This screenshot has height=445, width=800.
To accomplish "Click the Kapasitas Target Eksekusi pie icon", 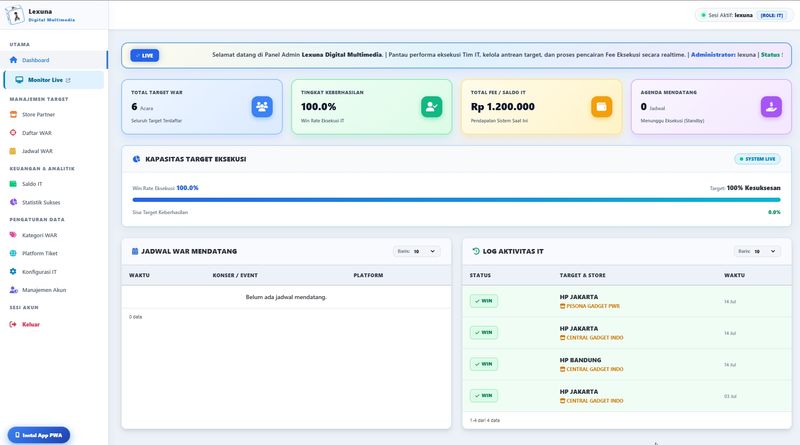I will 136,159.
